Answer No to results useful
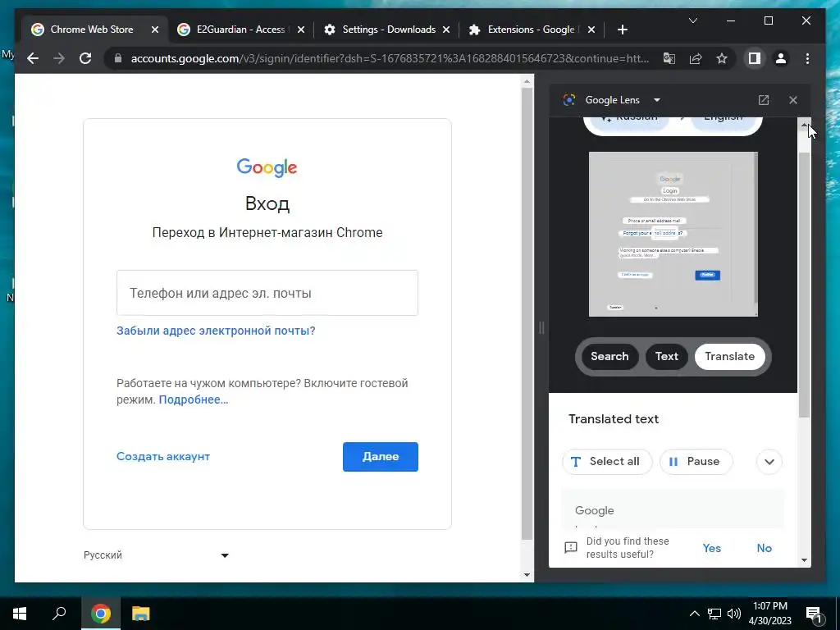The image size is (840, 630). click(x=764, y=548)
